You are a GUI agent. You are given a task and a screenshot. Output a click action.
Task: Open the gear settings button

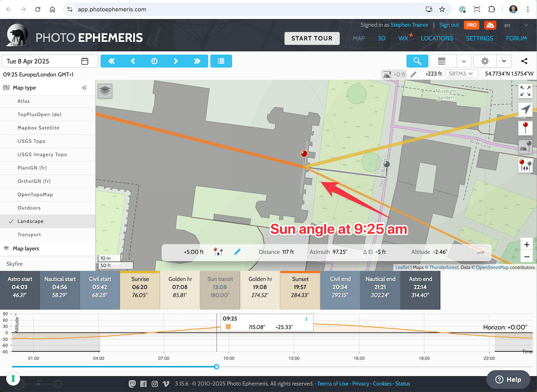[x=485, y=61]
